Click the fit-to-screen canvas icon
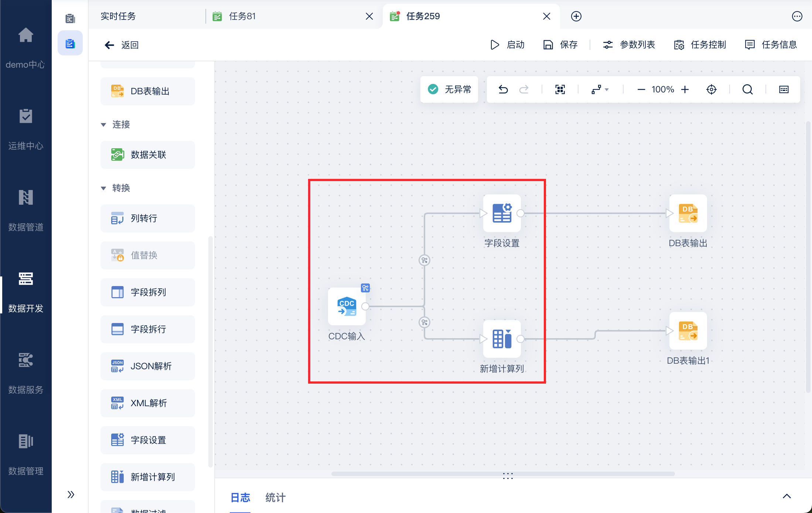 coord(560,89)
